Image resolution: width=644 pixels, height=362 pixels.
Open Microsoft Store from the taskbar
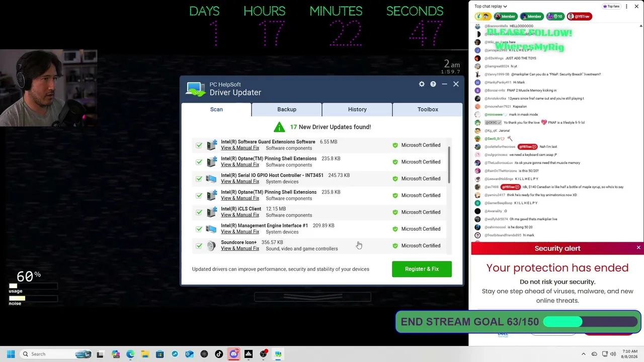click(160, 354)
